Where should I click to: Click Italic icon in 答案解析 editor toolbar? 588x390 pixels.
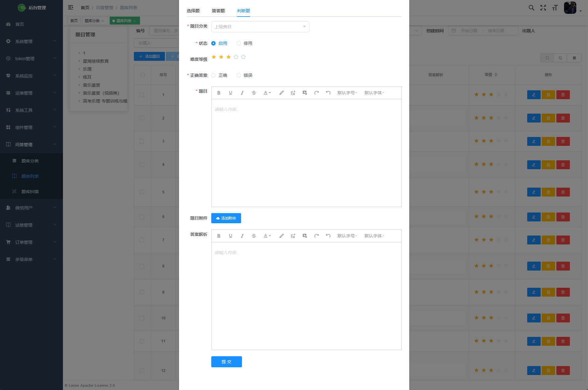pos(242,236)
